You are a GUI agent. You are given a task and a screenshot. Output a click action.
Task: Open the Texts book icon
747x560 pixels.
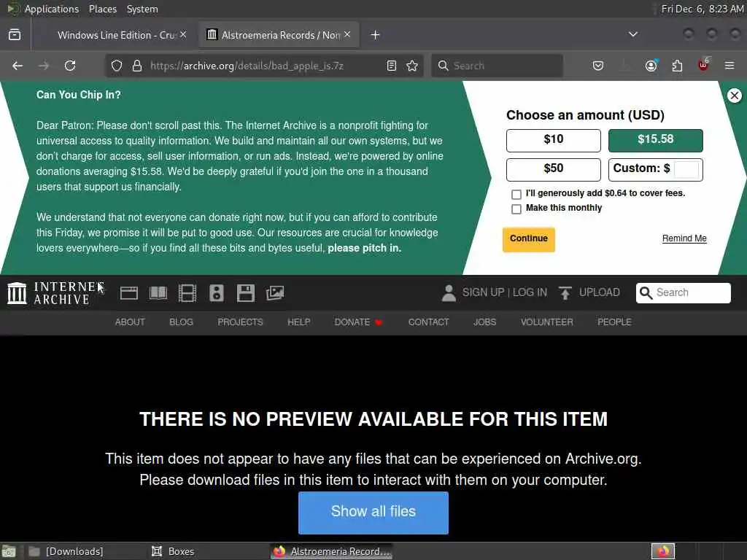[x=158, y=293]
